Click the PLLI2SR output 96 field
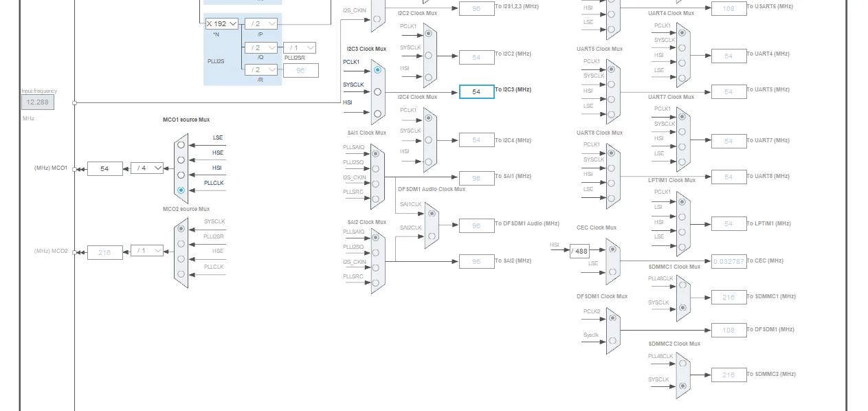 pos(301,70)
